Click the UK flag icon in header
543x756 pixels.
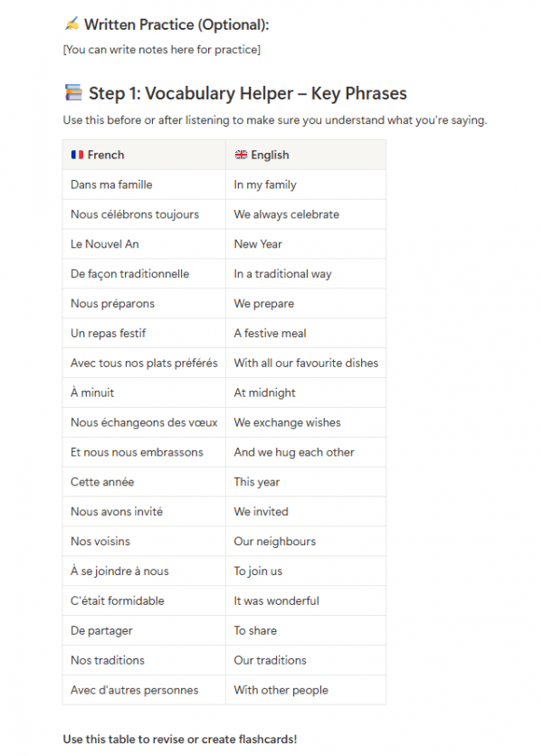point(241,155)
